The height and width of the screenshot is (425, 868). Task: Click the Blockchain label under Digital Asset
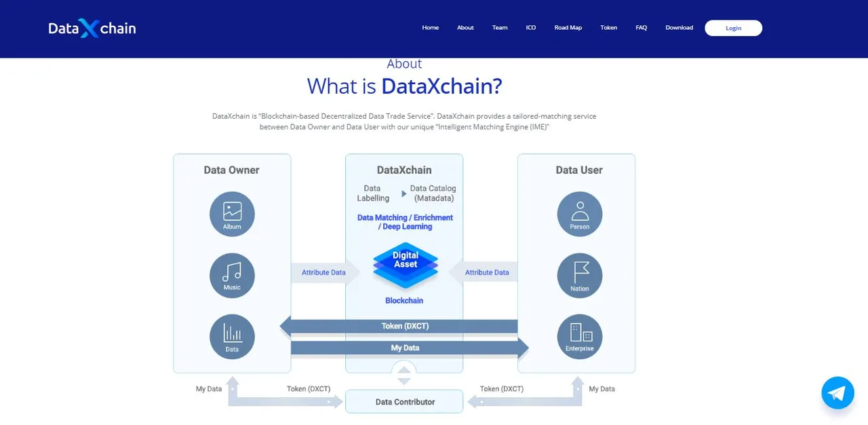(x=404, y=301)
